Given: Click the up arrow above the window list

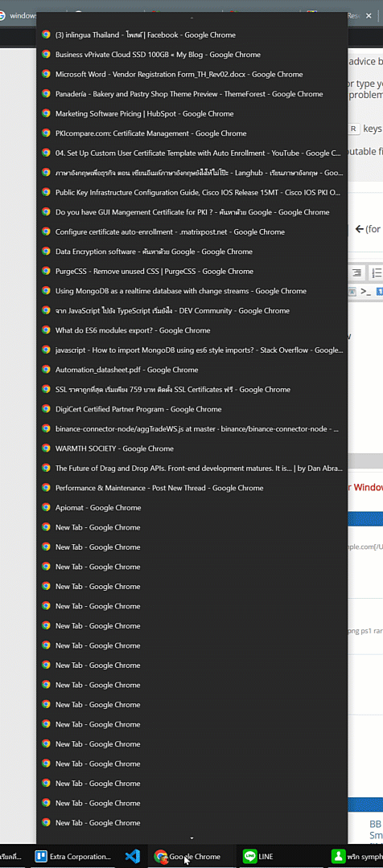Looking at the screenshot, I should click(x=191, y=18).
